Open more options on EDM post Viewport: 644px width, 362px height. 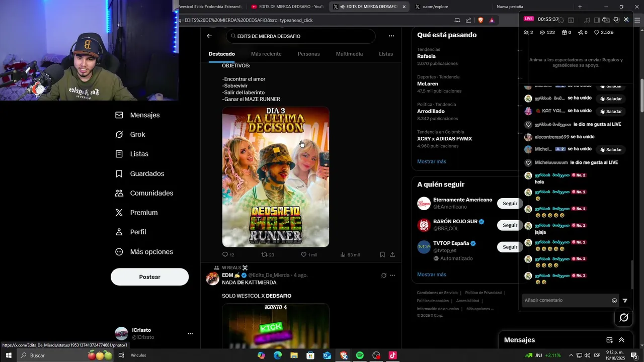[392, 276]
